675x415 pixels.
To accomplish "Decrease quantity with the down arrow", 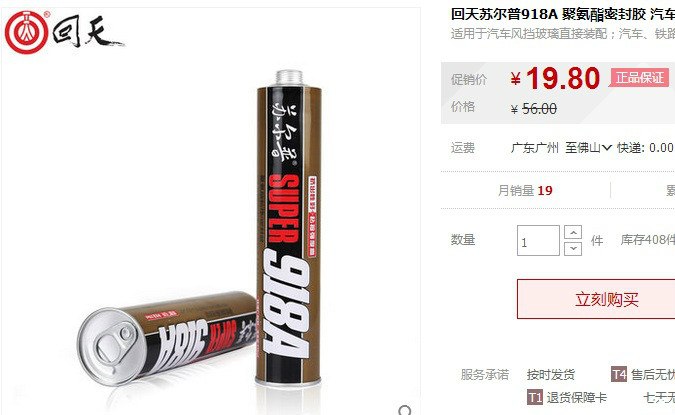I will point(573,248).
